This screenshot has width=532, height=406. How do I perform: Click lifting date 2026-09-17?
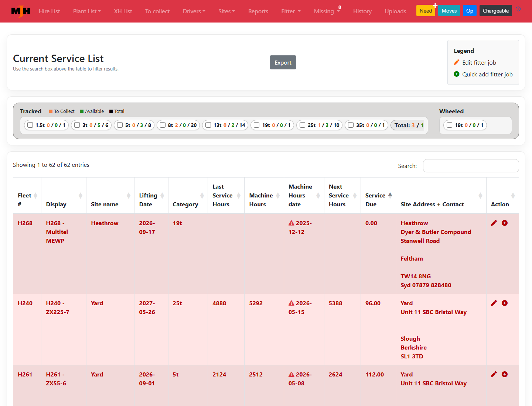147,227
